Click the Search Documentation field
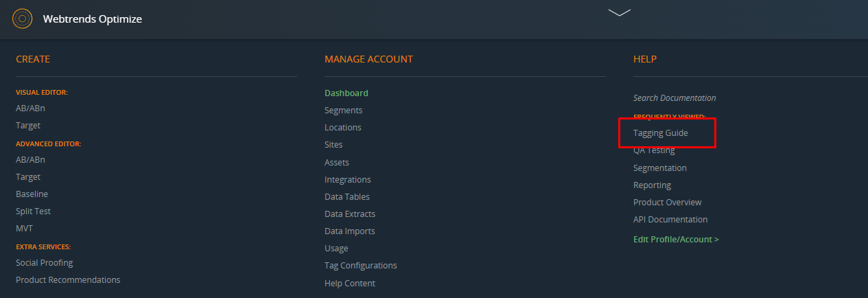Screen dimensions: 868x298 coord(675,98)
